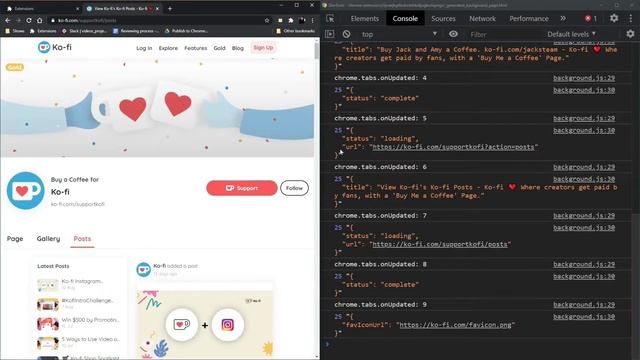Click the site lock icon in address bar

click(x=53, y=20)
